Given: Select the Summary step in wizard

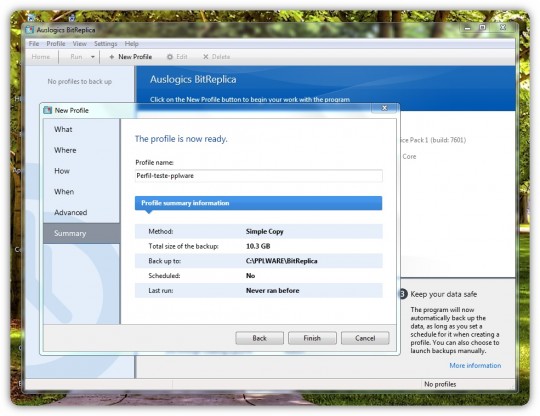Looking at the screenshot, I should pos(82,233).
